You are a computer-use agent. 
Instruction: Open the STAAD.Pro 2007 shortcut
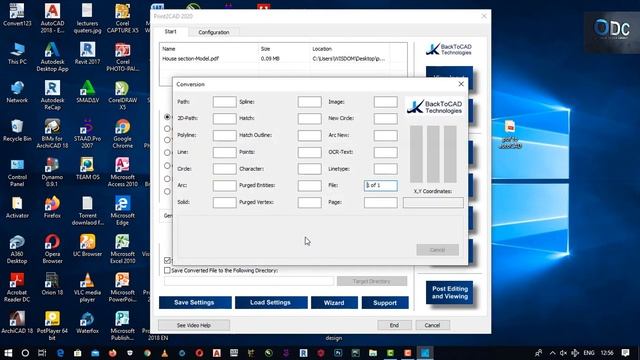click(87, 133)
